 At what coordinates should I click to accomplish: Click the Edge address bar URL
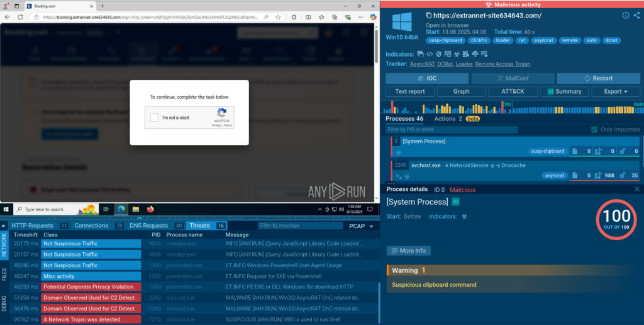[x=150, y=17]
